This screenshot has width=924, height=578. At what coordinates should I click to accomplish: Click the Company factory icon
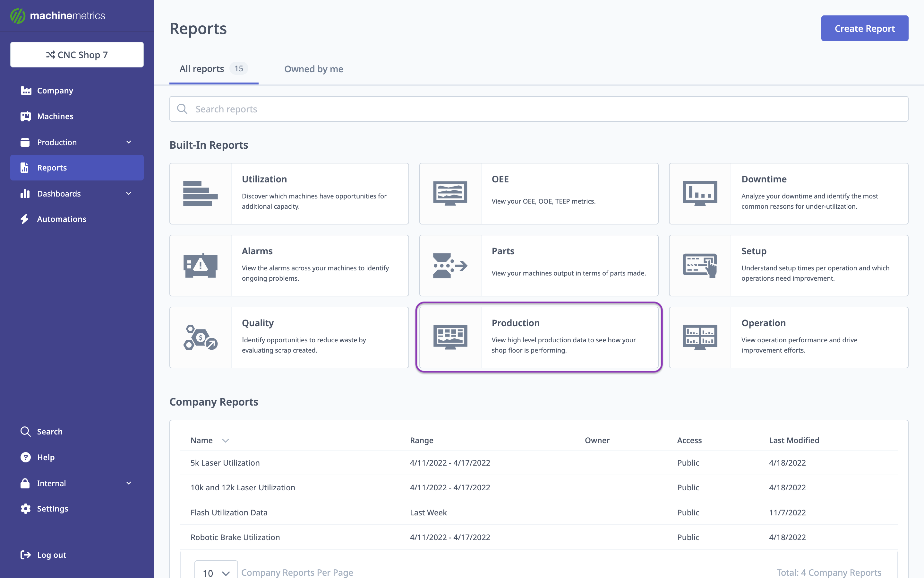[x=26, y=91]
